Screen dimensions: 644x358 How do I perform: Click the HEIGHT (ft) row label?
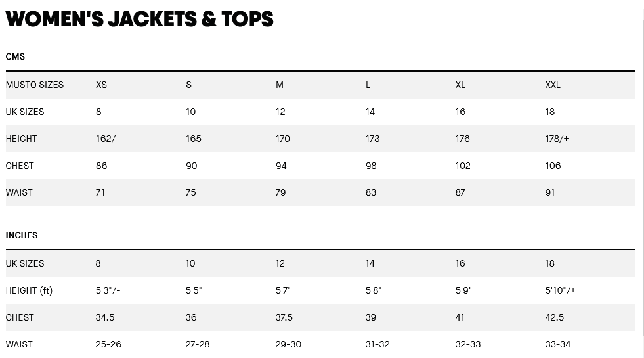[x=29, y=290]
